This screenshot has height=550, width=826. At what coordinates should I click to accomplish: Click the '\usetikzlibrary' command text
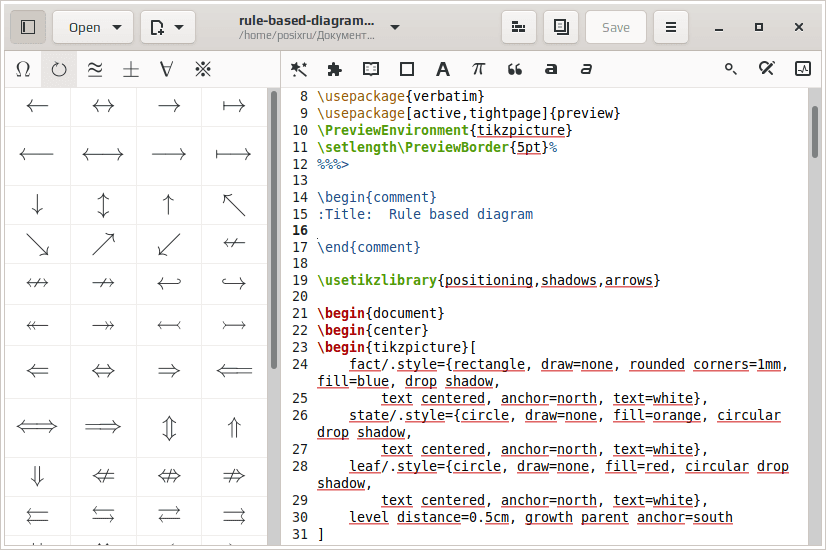377,280
